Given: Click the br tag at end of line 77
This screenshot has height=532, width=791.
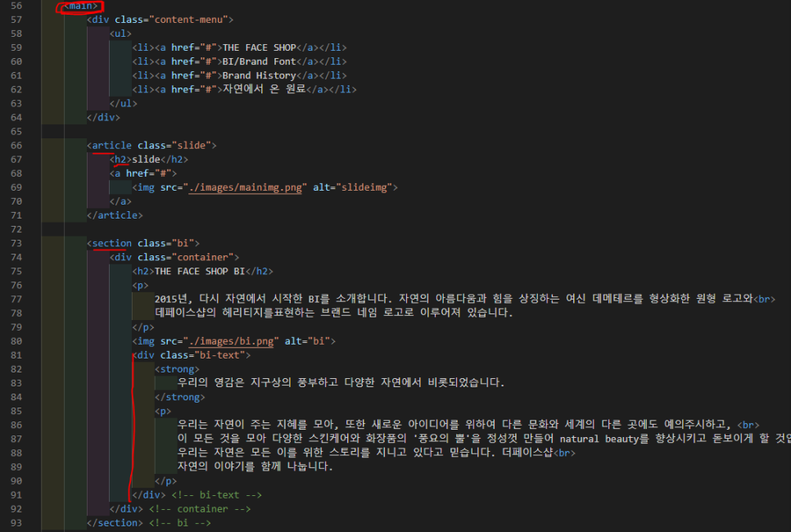Looking at the screenshot, I should click(764, 300).
